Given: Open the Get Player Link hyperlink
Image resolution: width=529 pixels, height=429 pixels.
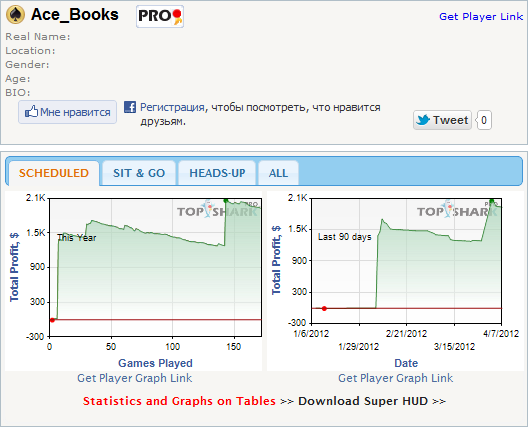Looking at the screenshot, I should coord(481,17).
